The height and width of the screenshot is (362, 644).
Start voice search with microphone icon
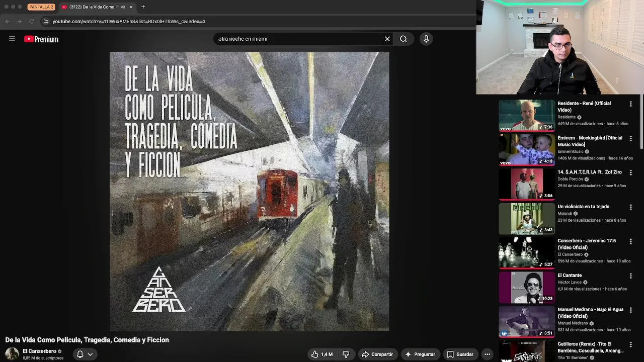(x=426, y=39)
